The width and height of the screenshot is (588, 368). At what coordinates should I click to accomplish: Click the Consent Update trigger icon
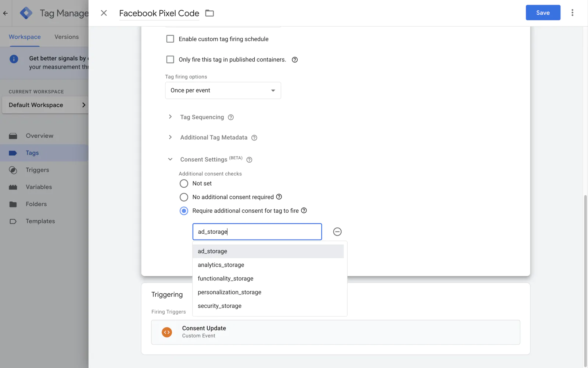tap(167, 332)
